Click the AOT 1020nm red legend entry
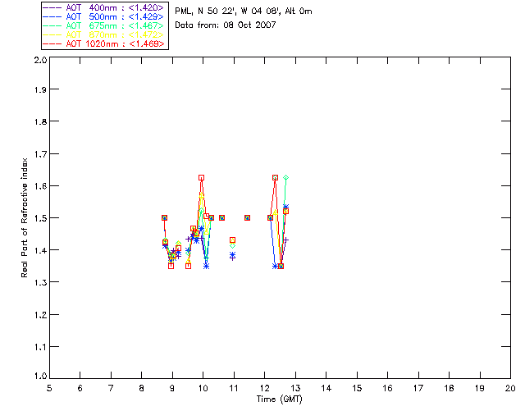The width and height of the screenshot is (525, 420). coord(104,43)
